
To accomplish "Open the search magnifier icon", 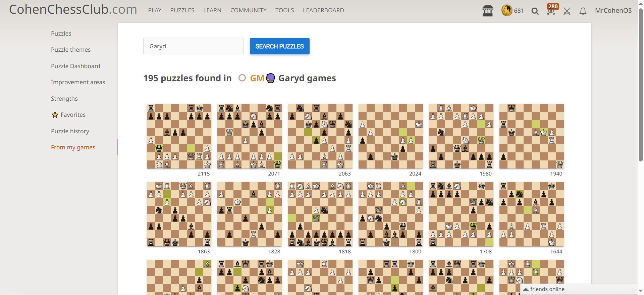I will [x=535, y=11].
